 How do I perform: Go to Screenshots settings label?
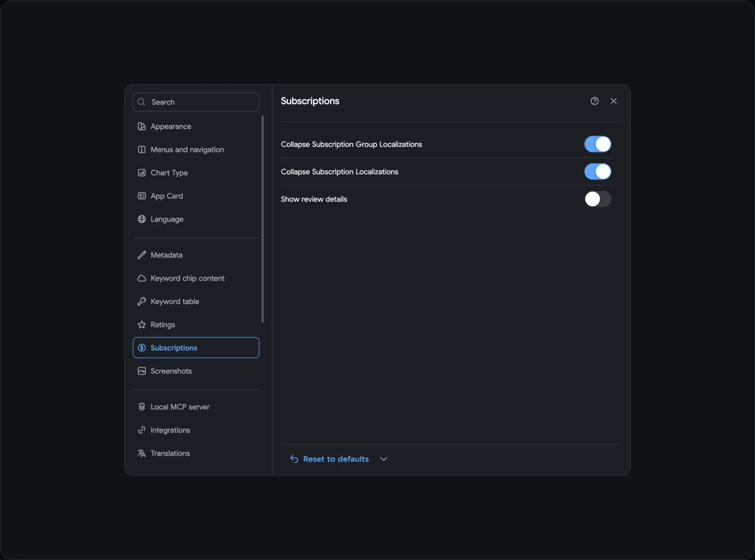tap(171, 371)
